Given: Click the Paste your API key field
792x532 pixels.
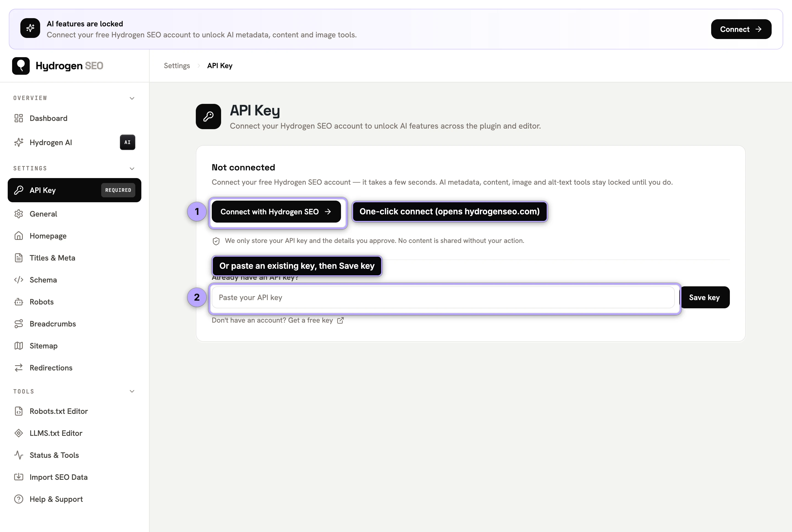Looking at the screenshot, I should pos(443,298).
